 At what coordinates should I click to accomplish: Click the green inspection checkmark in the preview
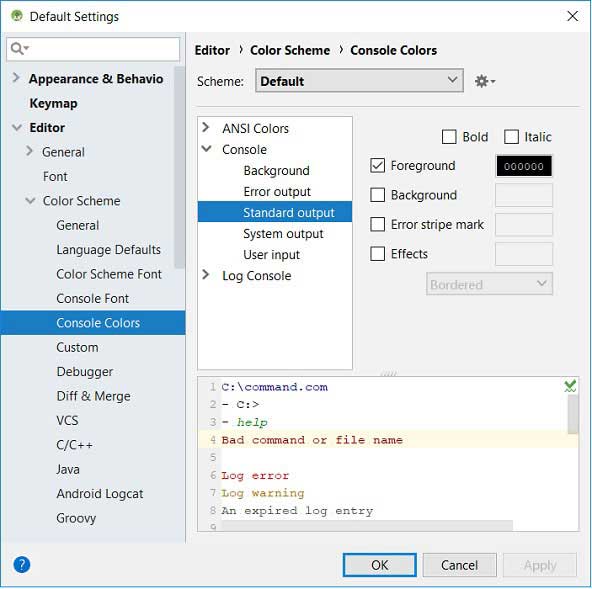pos(570,386)
